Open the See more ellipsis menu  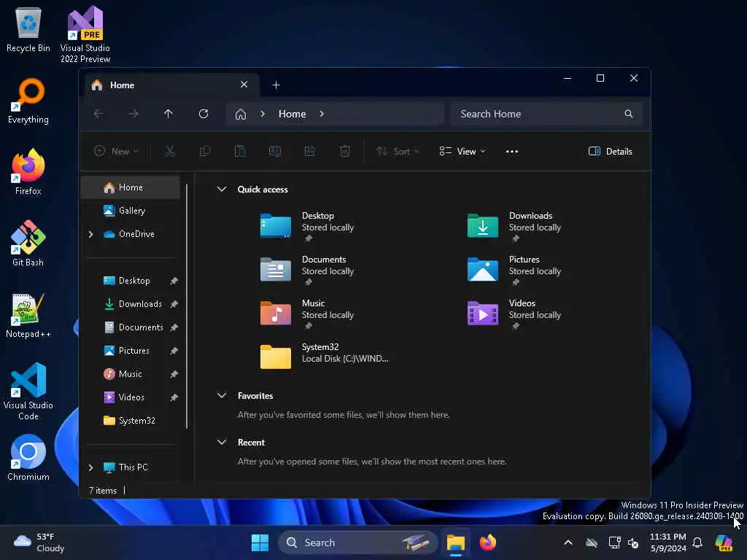click(511, 152)
